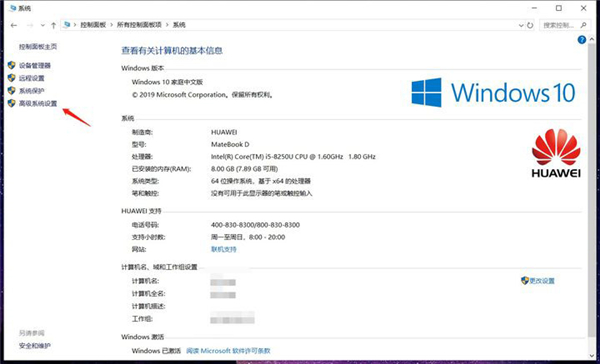Select 控制面板 in the breadcrumb path
Image resolution: width=600 pixels, height=364 pixels.
click(x=93, y=25)
